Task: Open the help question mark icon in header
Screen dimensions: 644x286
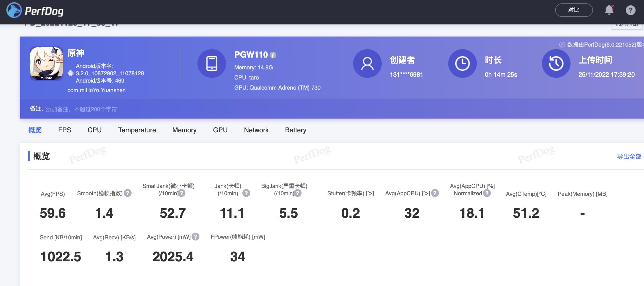Action: [x=630, y=10]
